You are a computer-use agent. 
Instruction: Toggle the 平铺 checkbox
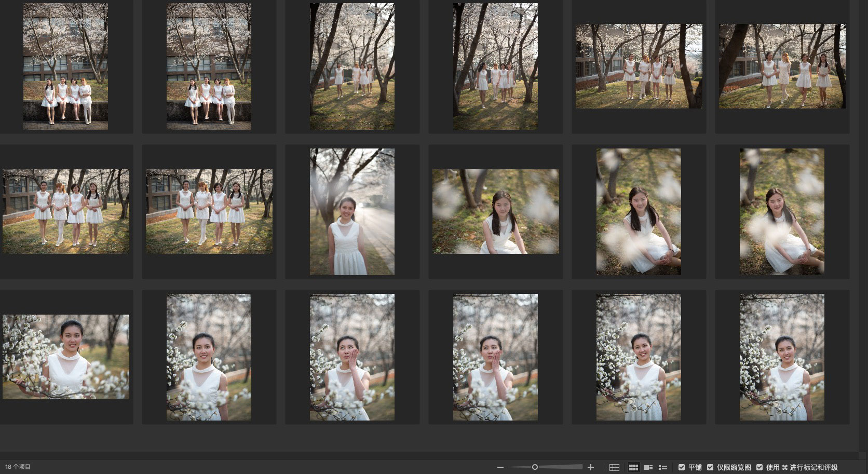(682, 467)
